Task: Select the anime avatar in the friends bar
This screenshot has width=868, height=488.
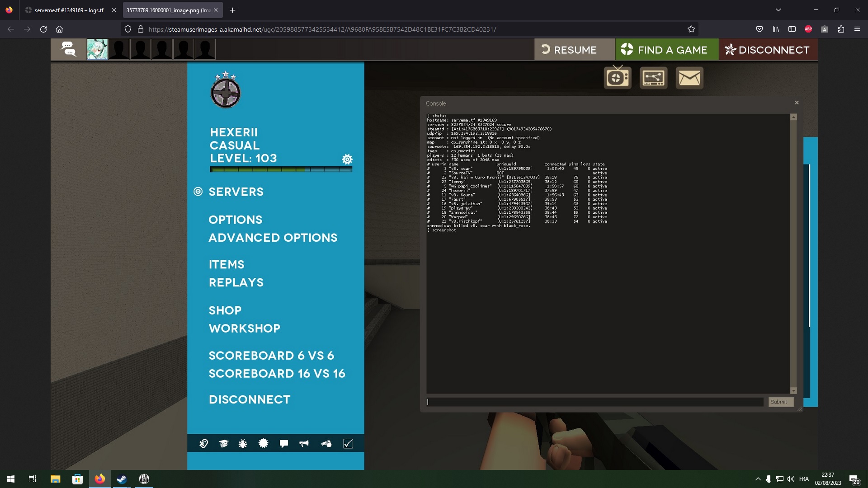Action: pos(97,49)
